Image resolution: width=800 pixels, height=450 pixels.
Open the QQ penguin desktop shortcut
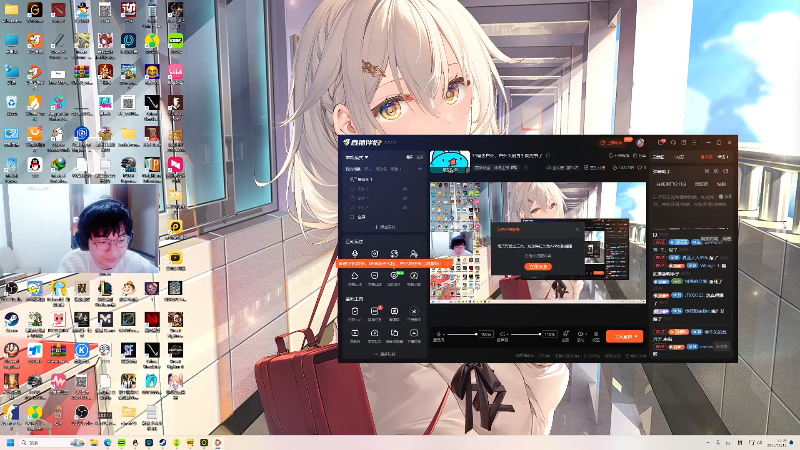pyautogui.click(x=35, y=166)
